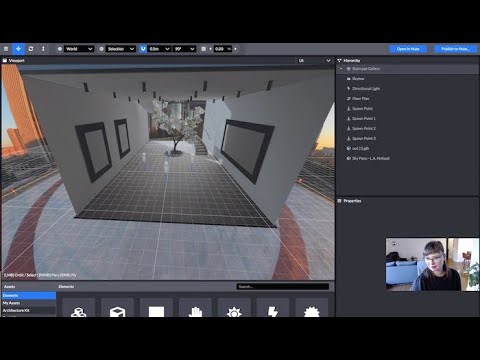
Task: Select the Architecture Kit category
Action: [29, 310]
